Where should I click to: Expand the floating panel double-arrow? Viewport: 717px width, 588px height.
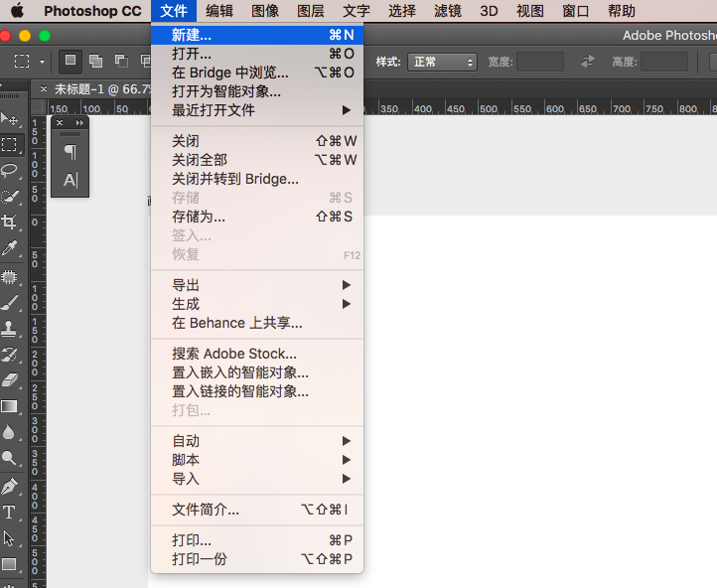click(80, 122)
